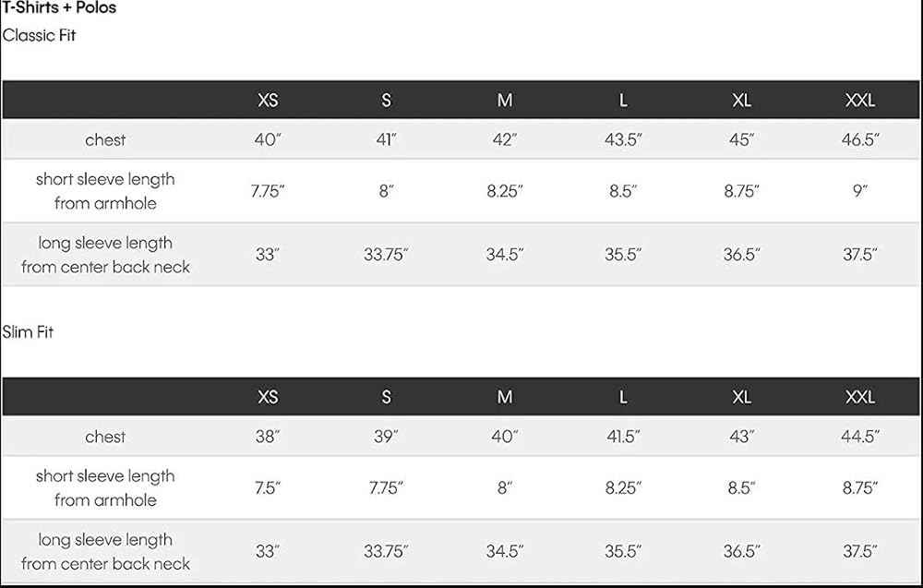Viewport: 923px width, 588px height.
Task: Click the 41.5" chest measurement cell
Action: click(x=623, y=437)
